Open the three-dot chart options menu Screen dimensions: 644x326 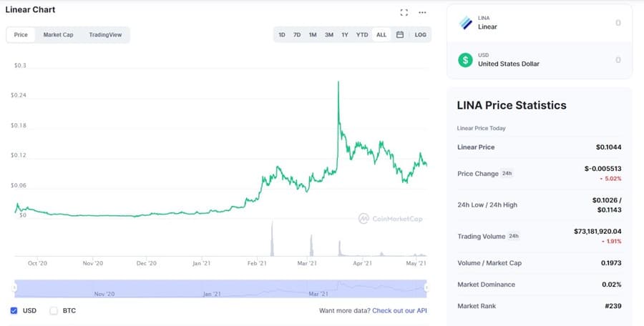tap(422, 12)
